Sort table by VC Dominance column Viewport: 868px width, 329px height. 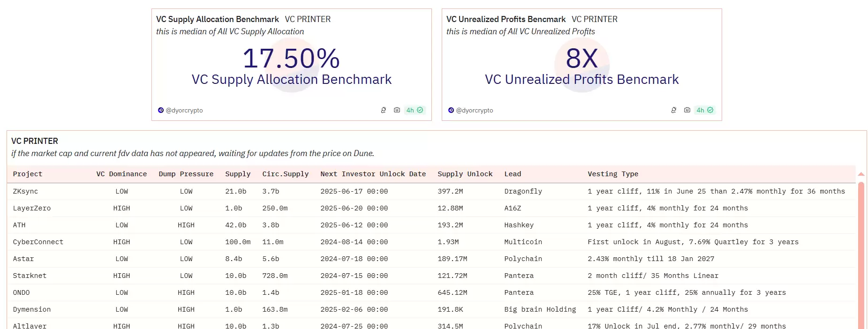pyautogui.click(x=121, y=174)
